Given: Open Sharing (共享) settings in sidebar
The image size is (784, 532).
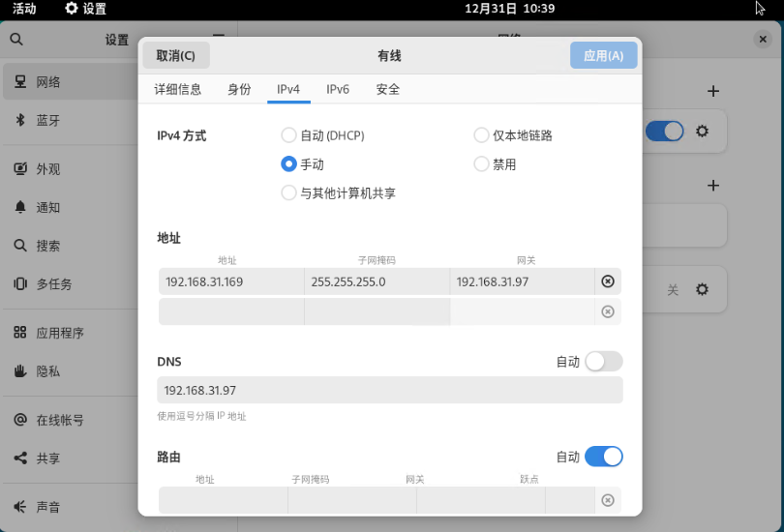Looking at the screenshot, I should [71, 458].
